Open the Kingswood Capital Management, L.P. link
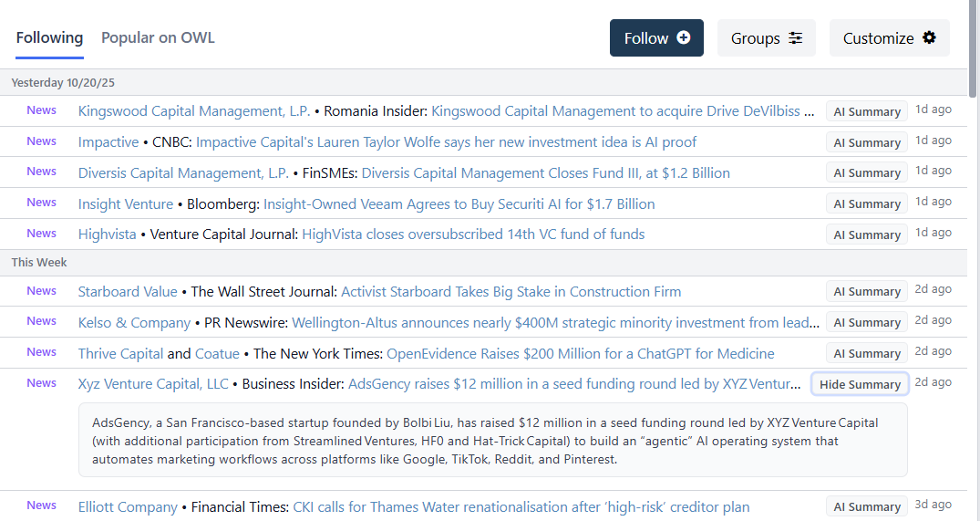The height and width of the screenshot is (521, 980). tap(194, 111)
